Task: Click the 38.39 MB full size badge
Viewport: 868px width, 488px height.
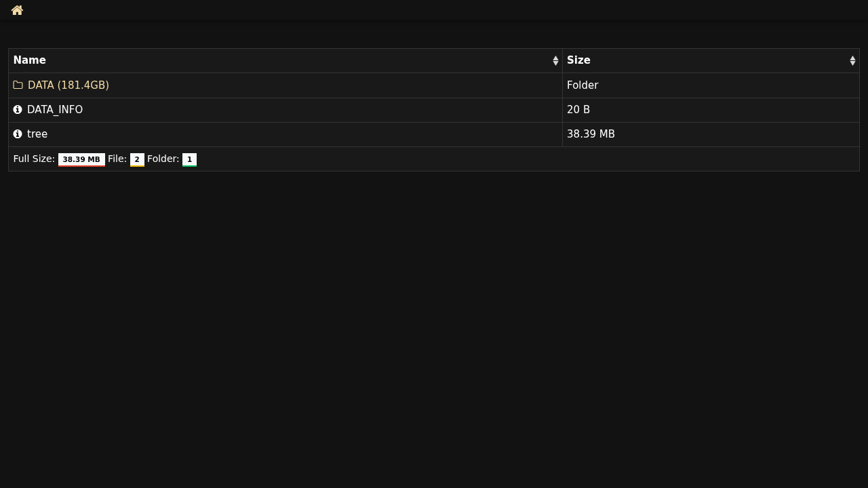Action: 81,160
